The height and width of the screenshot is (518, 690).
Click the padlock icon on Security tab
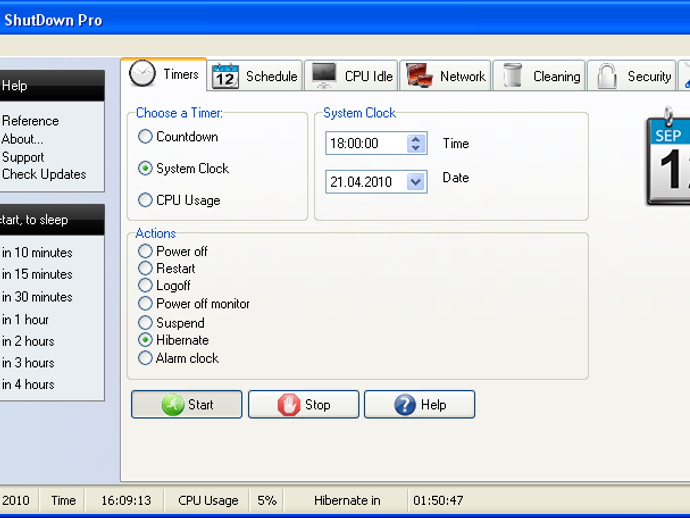(x=607, y=76)
